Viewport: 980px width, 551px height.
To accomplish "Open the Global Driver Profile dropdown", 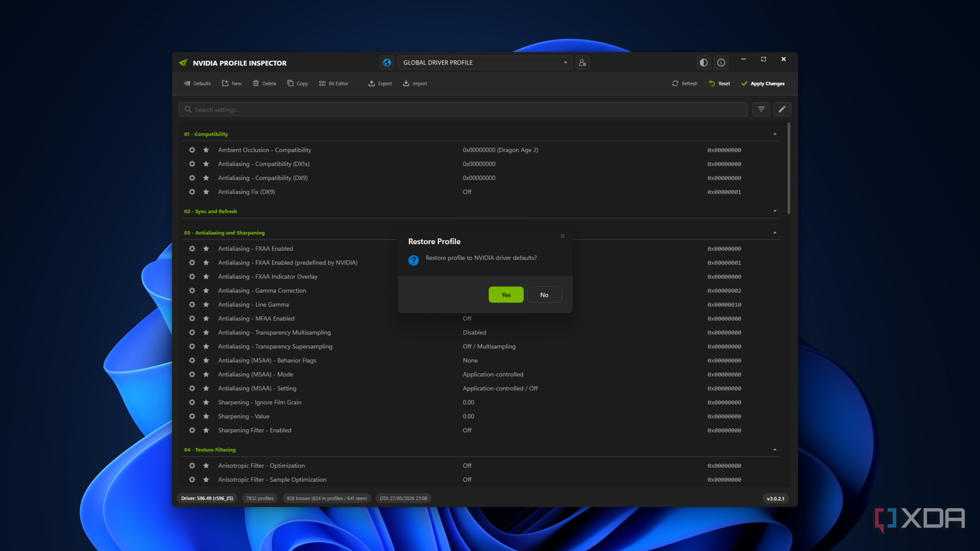I will click(x=485, y=62).
